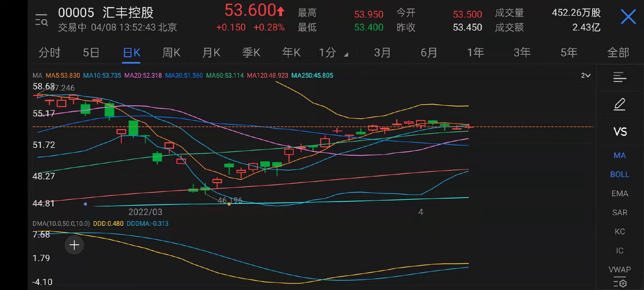Click the 今开 open price 53.500

467,14
